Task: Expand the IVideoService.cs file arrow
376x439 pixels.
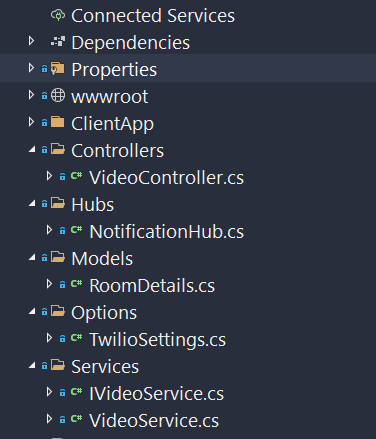Action: [49, 392]
